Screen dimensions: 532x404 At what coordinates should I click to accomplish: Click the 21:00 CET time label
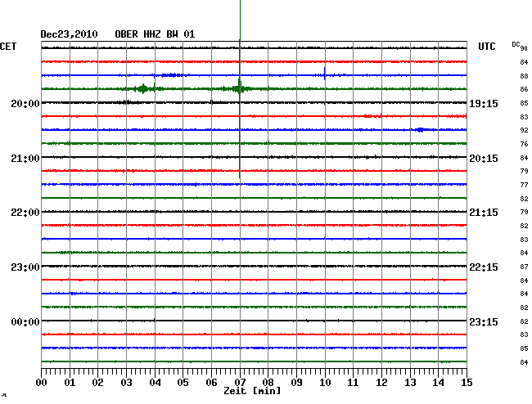25,159
